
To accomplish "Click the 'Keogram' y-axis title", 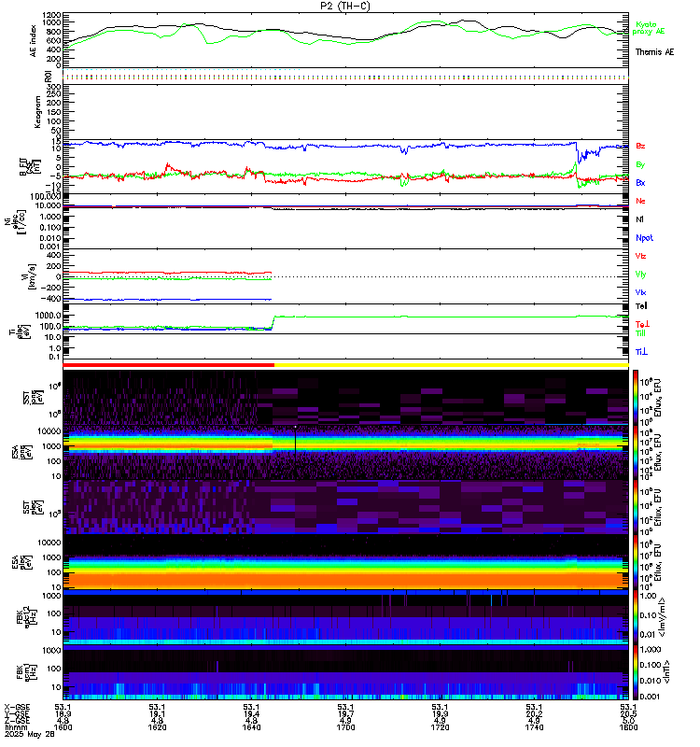I will (x=37, y=112).
